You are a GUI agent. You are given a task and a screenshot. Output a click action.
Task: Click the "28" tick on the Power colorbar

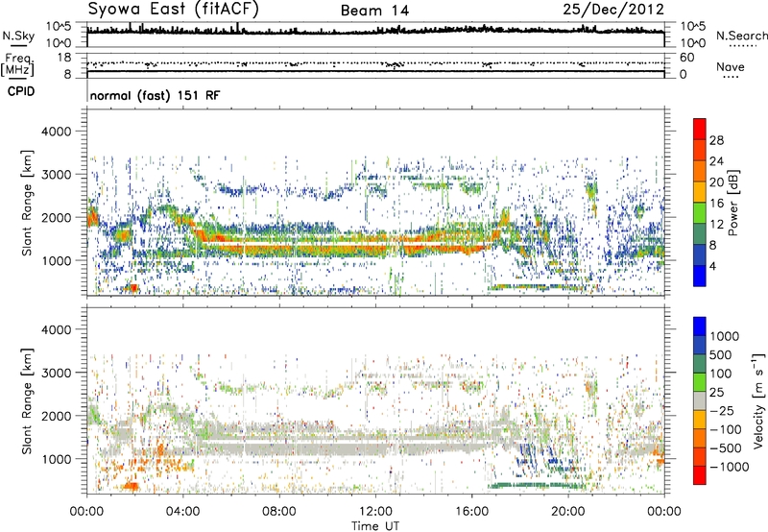tap(716, 140)
